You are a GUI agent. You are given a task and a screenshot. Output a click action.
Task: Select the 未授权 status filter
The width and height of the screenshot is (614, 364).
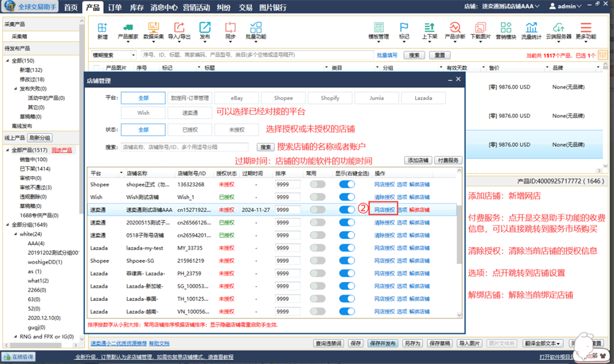[x=236, y=130]
